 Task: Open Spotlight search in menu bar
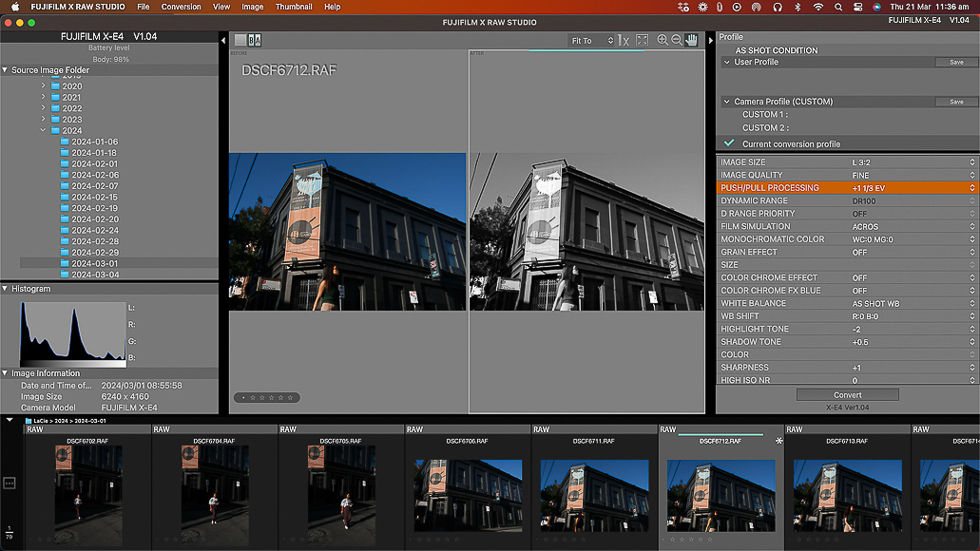tap(838, 7)
